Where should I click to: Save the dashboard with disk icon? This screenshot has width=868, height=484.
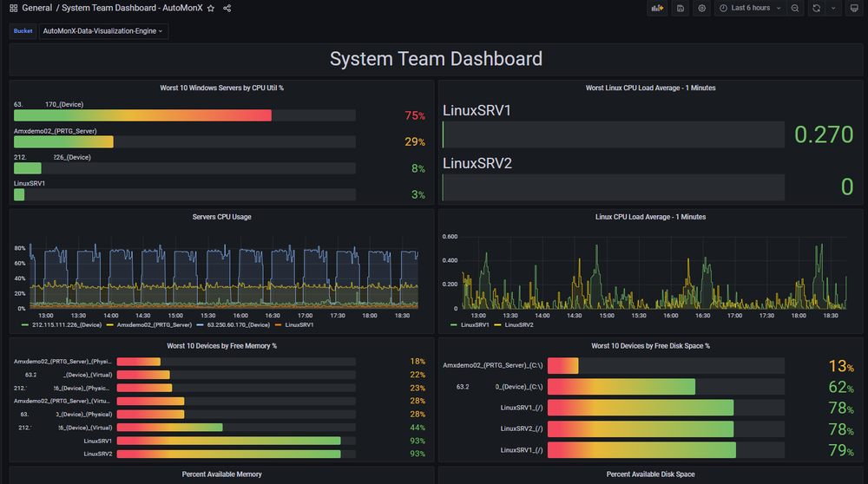(681, 9)
